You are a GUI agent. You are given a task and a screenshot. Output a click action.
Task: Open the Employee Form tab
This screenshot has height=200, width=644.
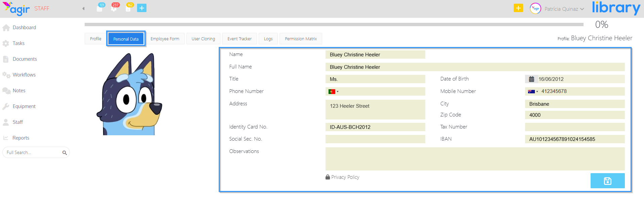[x=165, y=39]
